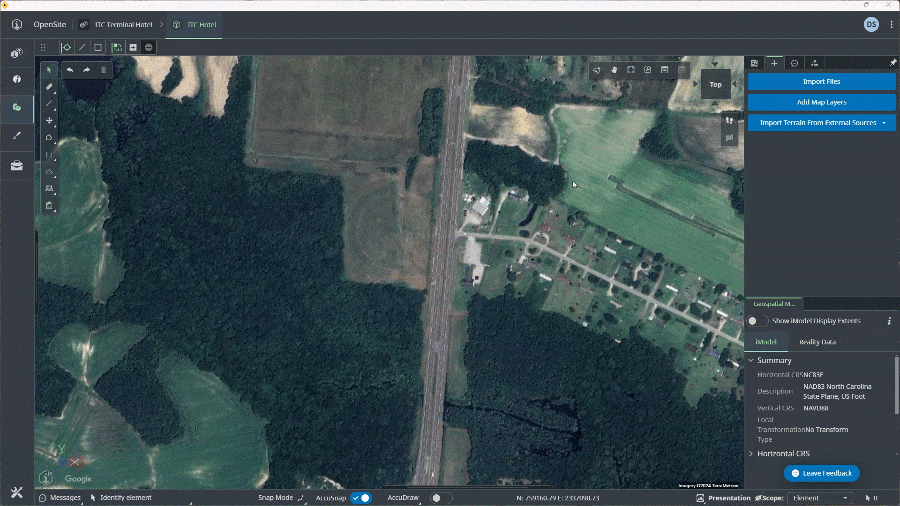Click the walk footsteps icon
The height and width of the screenshot is (506, 900).
[729, 120]
